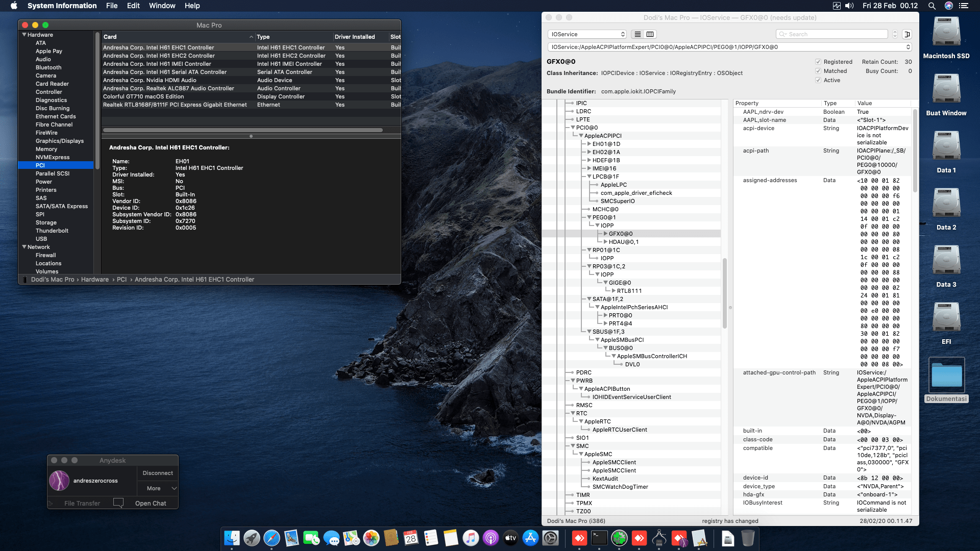The image size is (980, 551).
Task: Open the File menu
Action: pos(112,6)
